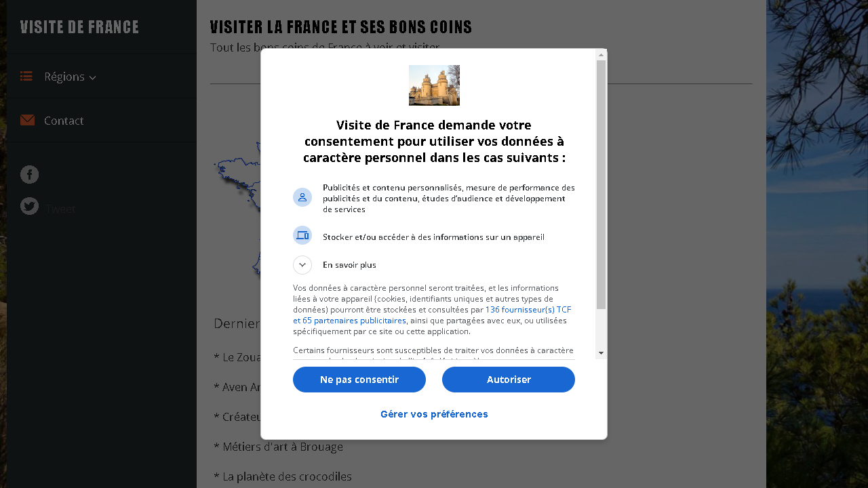Click the Ne pas consentir button

(359, 380)
